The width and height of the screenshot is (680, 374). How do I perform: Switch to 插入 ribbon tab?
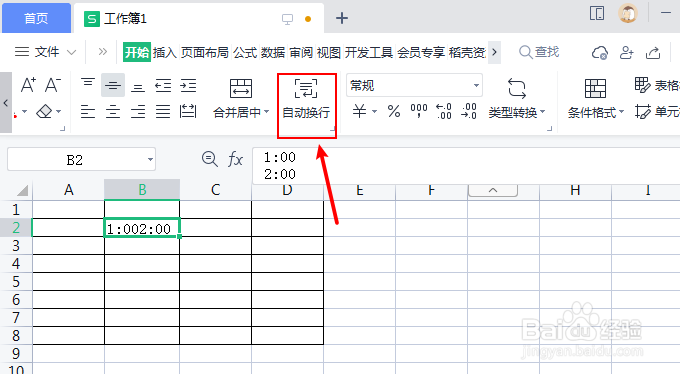click(x=164, y=52)
